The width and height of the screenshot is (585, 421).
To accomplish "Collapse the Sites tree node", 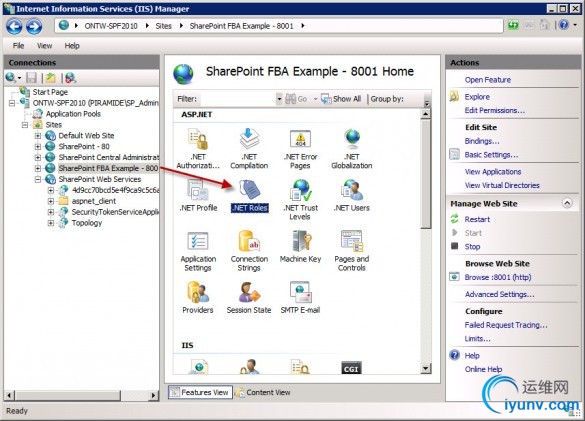I will pos(25,125).
